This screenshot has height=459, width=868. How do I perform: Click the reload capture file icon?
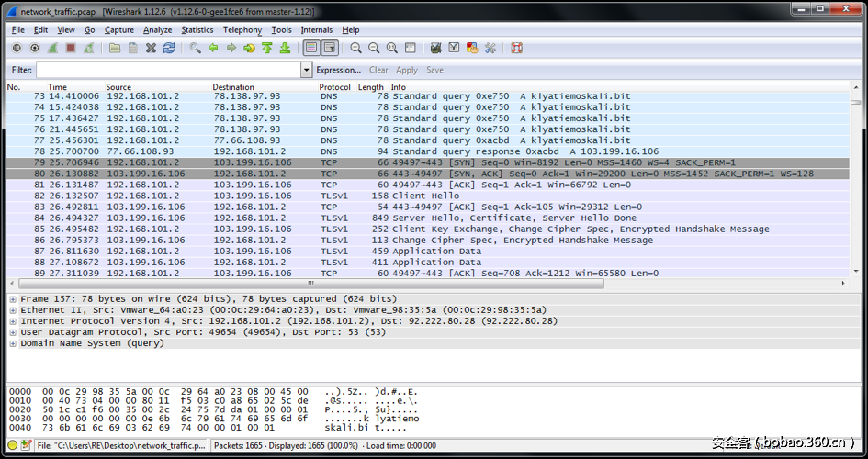[170, 48]
